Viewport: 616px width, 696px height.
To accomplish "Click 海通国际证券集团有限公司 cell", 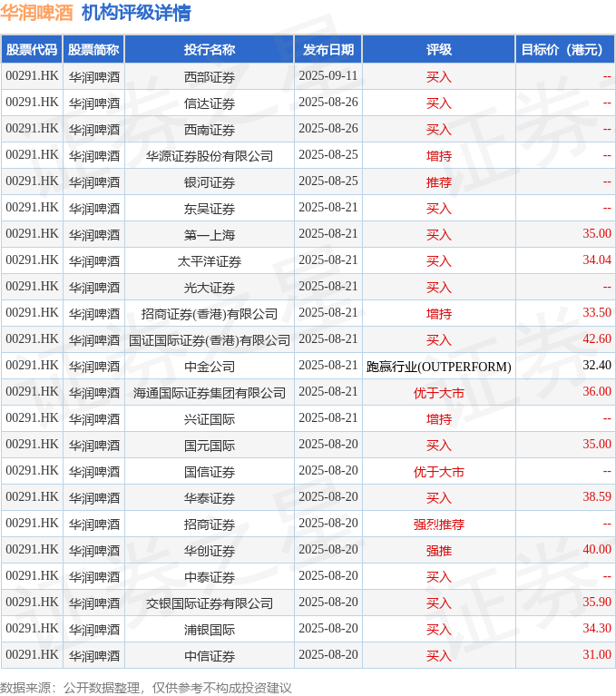I will (210, 393).
